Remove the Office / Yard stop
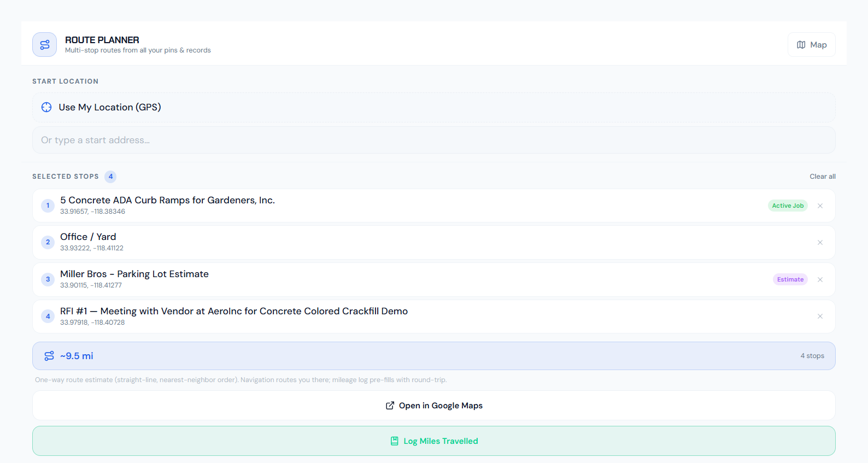 820,242
